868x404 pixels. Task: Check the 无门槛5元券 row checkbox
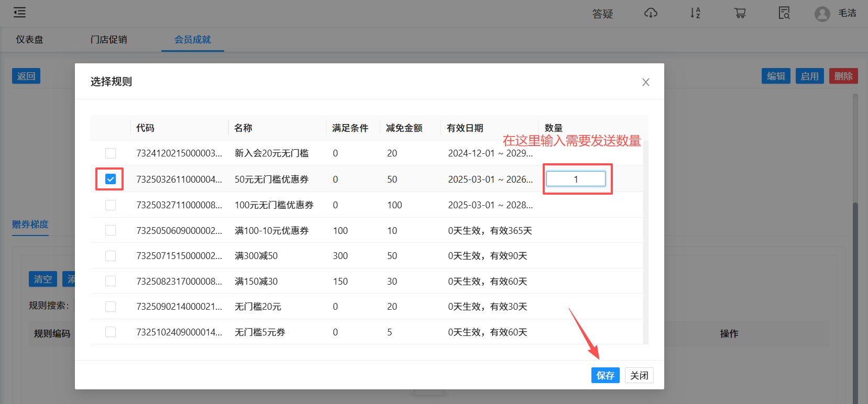[111, 332]
